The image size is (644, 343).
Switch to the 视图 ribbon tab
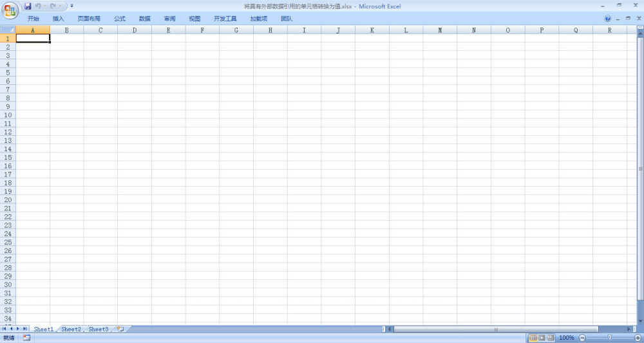click(x=194, y=19)
